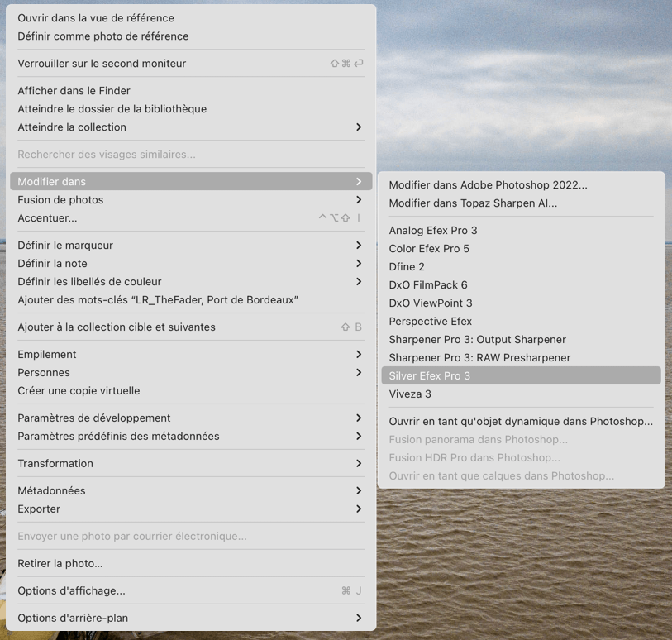
Task: Expand the 'Exporter' submenu
Action: 191,509
